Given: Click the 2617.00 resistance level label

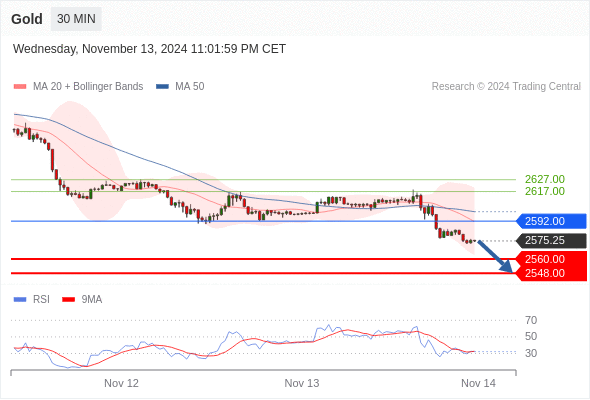Looking at the screenshot, I should (x=545, y=192).
